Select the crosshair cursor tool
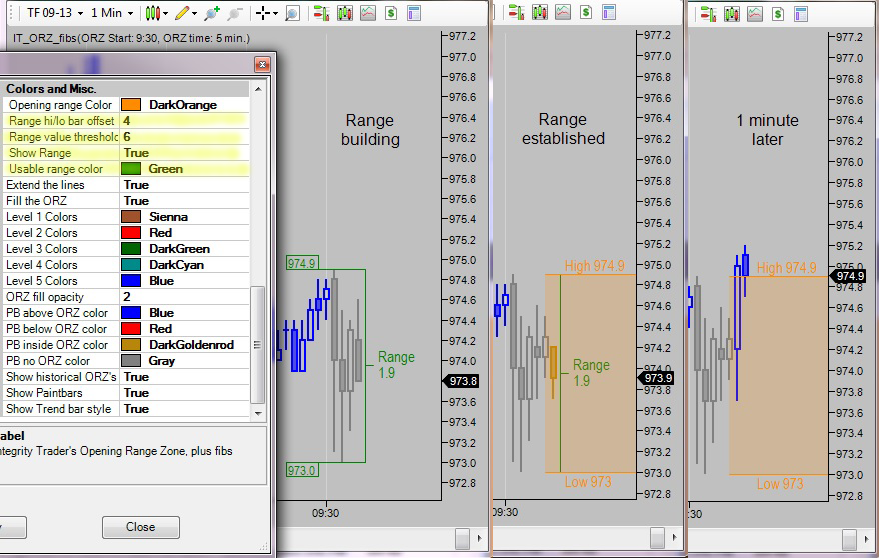879x558 pixels. [x=262, y=13]
